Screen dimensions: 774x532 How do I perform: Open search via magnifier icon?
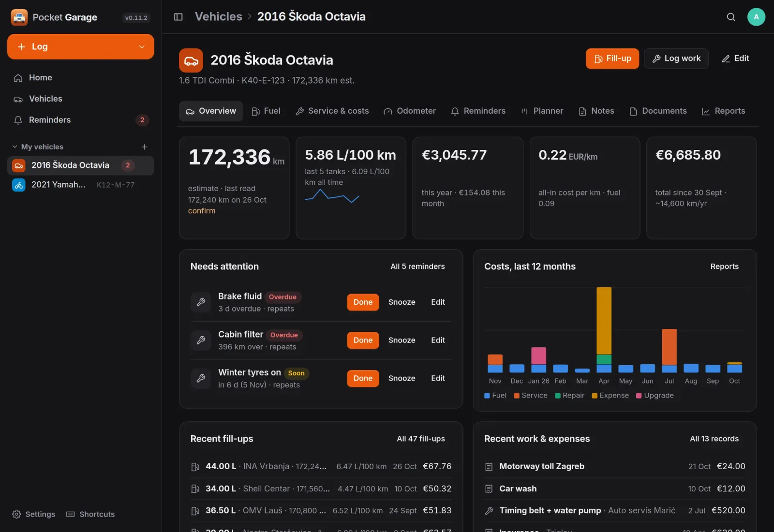pyautogui.click(x=731, y=17)
